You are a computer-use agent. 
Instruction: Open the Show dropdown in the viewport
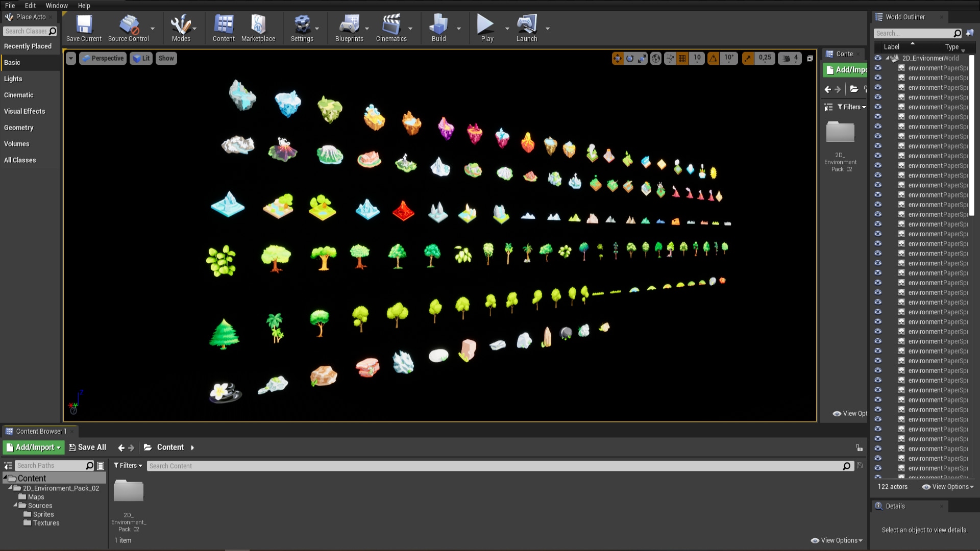tap(166, 58)
